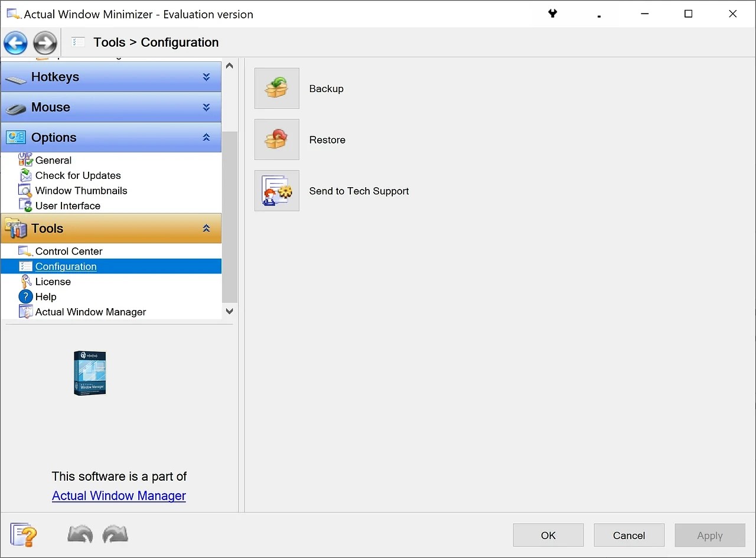Screen dimensions: 756x558
Task: Click the scrollbar down arrow
Action: [229, 311]
